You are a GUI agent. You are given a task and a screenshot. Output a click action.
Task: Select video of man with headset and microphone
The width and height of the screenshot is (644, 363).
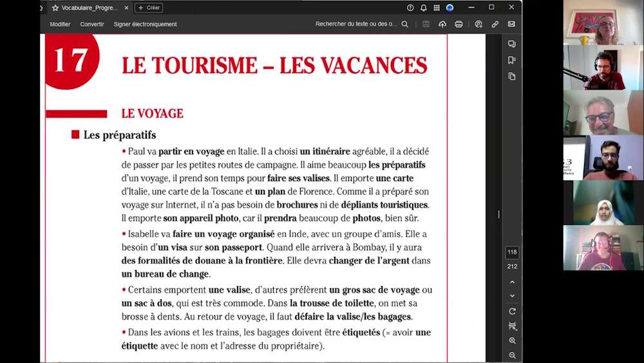603,68
